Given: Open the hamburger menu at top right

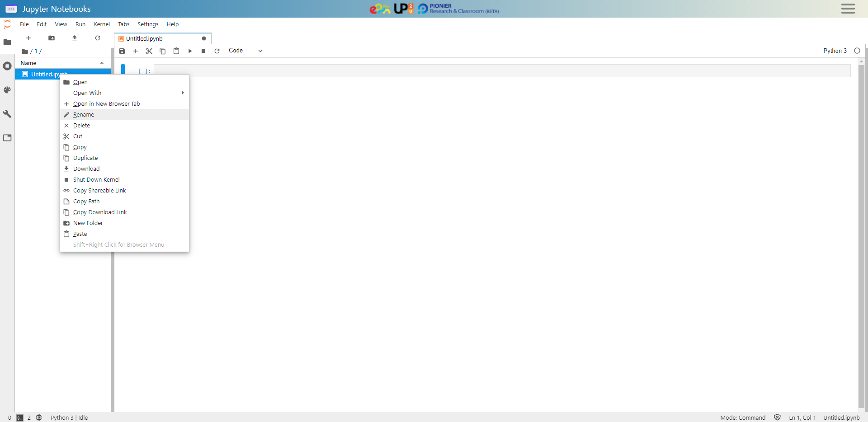Looking at the screenshot, I should pyautogui.click(x=848, y=9).
